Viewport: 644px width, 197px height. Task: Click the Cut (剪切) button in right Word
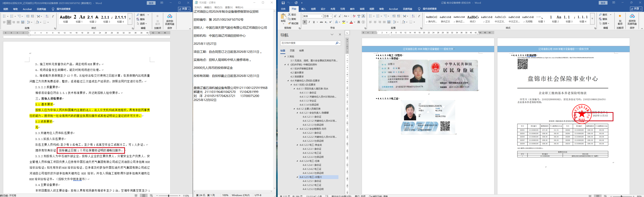click(292, 15)
